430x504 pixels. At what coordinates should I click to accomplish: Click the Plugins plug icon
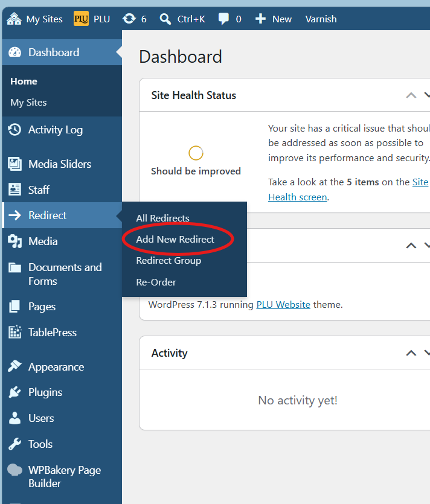(14, 392)
